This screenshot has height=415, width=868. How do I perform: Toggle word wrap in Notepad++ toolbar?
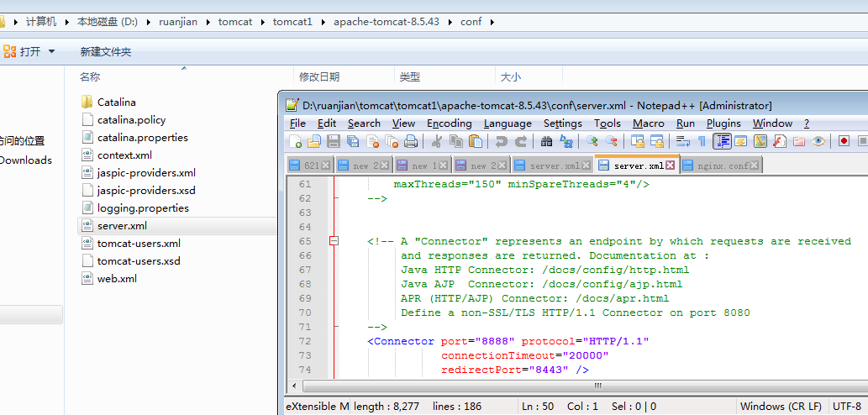[682, 141]
